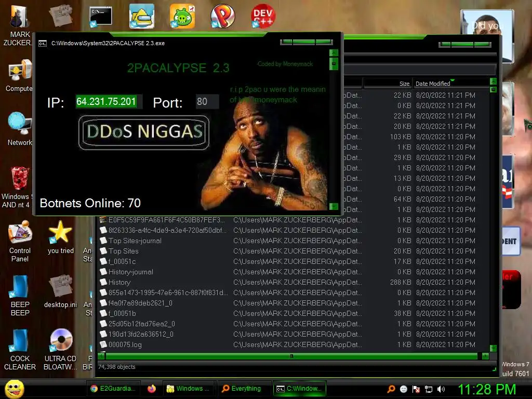The height and width of the screenshot is (399, 532).
Task: Click the DDoS button in 2PACALYPSE
Action: coord(144,132)
